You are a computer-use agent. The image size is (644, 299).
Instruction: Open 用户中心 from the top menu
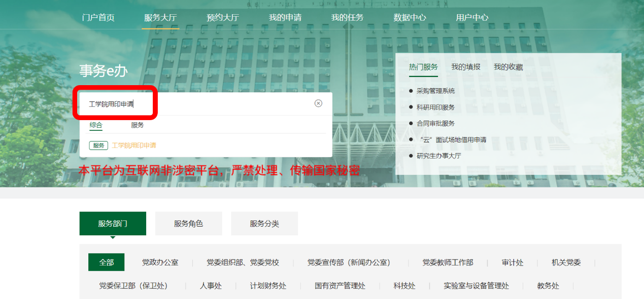tap(472, 17)
